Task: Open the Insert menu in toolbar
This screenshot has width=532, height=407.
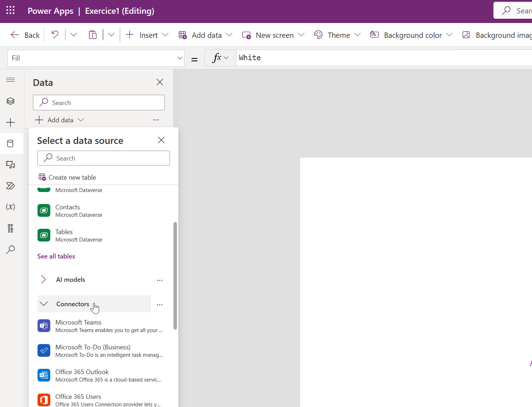Action: (x=147, y=35)
